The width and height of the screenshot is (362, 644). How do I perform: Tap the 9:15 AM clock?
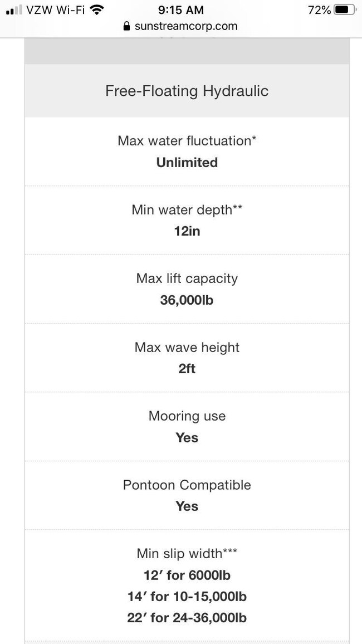tap(181, 9)
